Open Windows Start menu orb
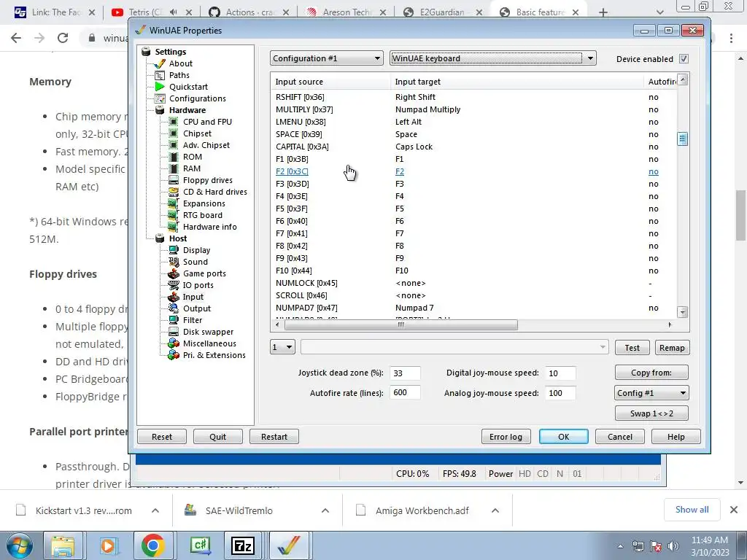 click(20, 545)
